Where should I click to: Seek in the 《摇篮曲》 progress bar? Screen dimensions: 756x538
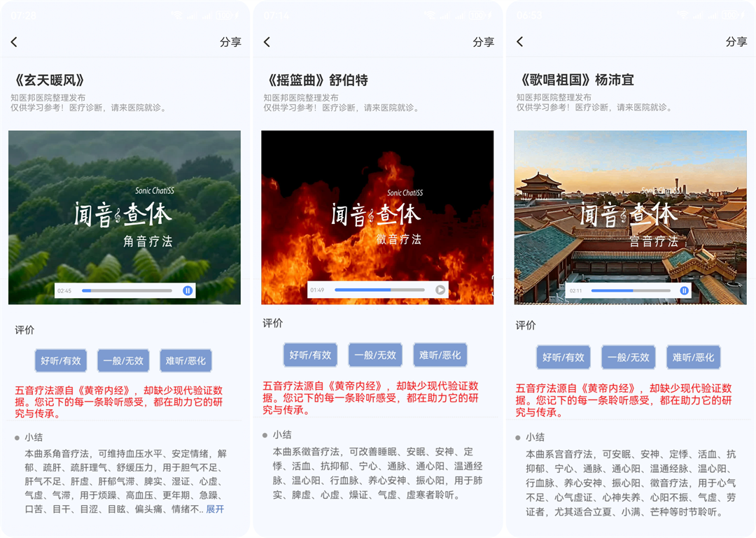[x=379, y=290]
